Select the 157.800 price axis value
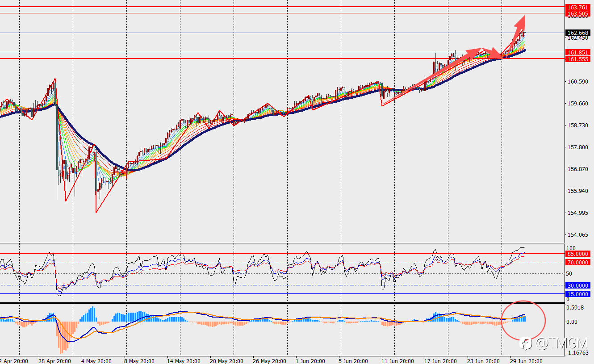This screenshot has height=364, width=594. pos(577,147)
